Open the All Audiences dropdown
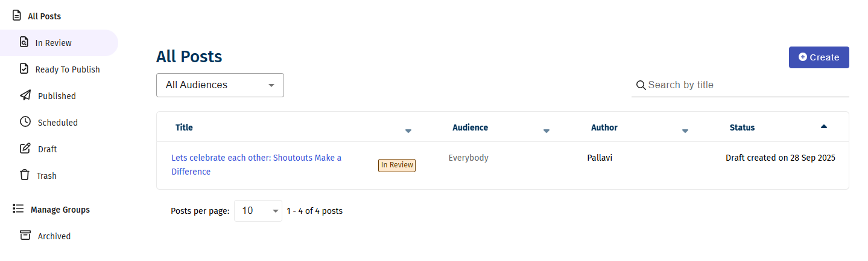Viewport: 868px width, 261px height. coord(220,85)
